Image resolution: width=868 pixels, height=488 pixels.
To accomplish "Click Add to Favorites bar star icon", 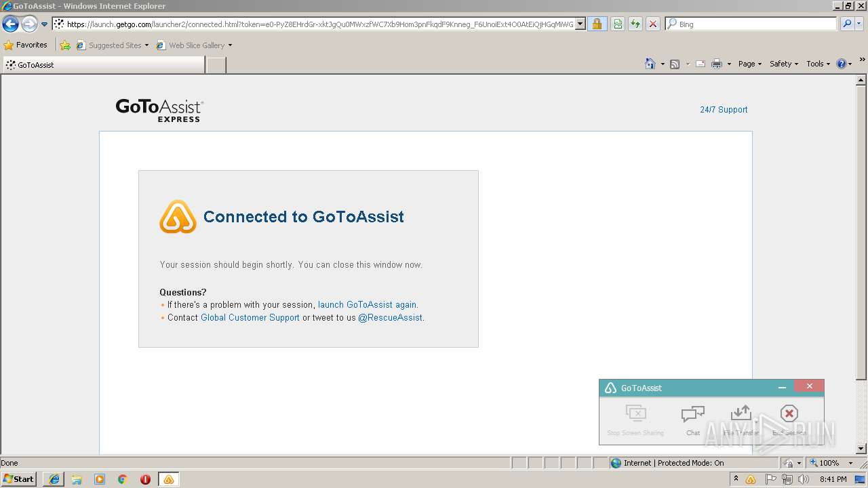I will (65, 45).
